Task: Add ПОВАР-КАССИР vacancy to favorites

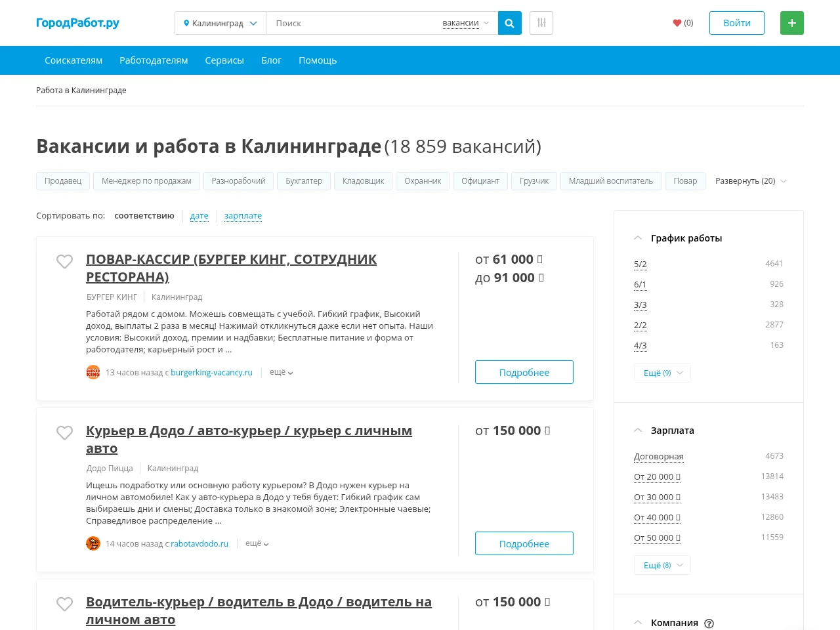Action: (64, 261)
